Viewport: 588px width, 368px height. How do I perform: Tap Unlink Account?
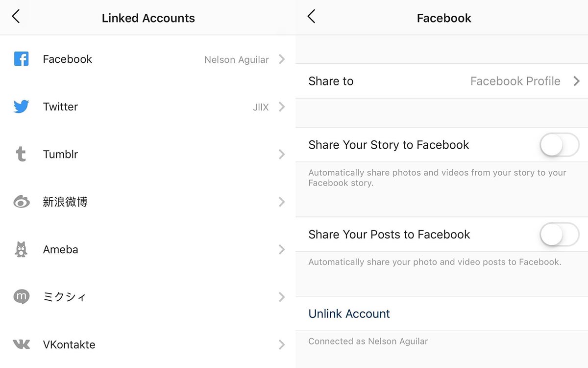click(349, 314)
